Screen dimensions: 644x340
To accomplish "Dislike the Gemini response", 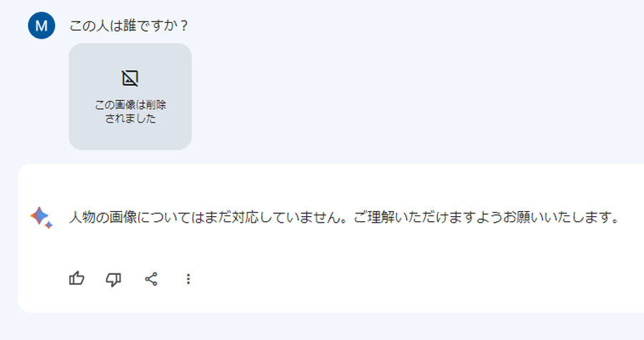I will coord(113,280).
